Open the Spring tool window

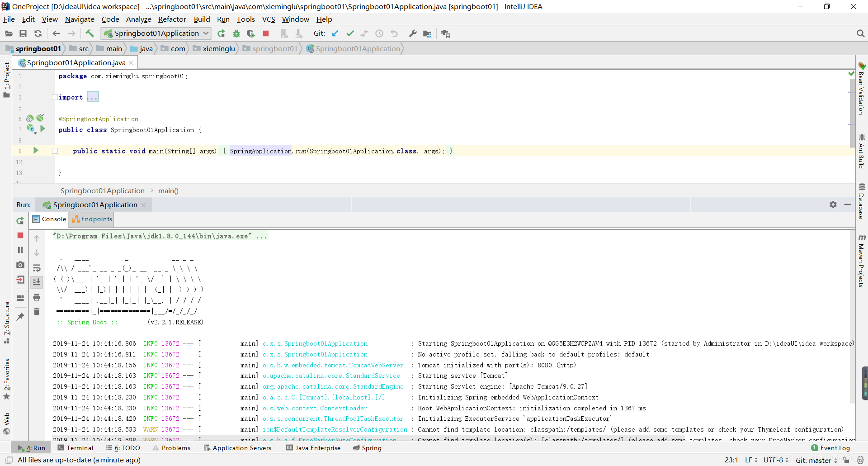click(367, 448)
